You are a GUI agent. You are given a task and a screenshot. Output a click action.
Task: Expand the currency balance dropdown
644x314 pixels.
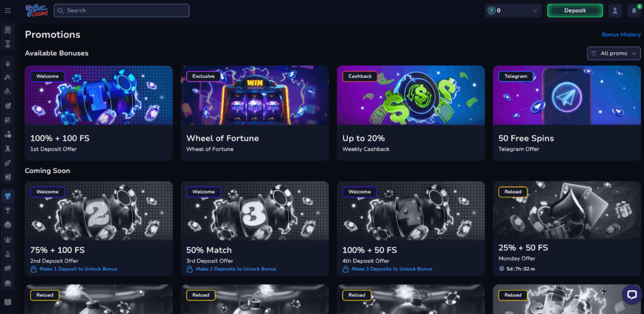(x=513, y=11)
